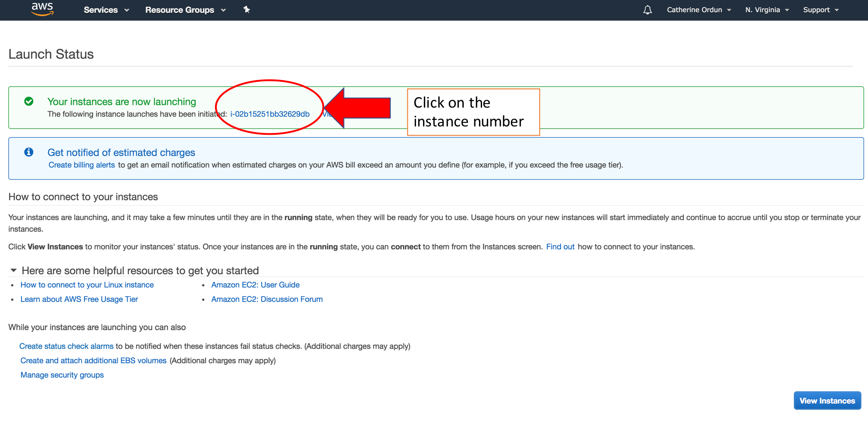Click the AWS logo home icon

(x=42, y=9)
